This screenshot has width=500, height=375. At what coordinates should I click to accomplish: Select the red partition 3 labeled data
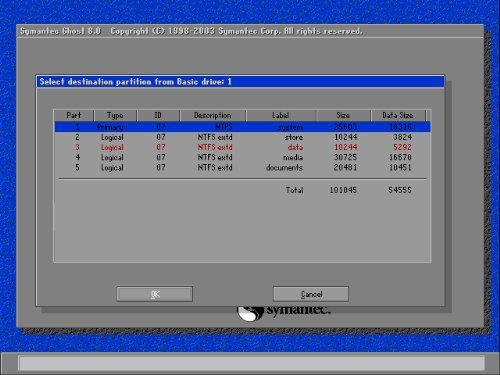[243, 147]
